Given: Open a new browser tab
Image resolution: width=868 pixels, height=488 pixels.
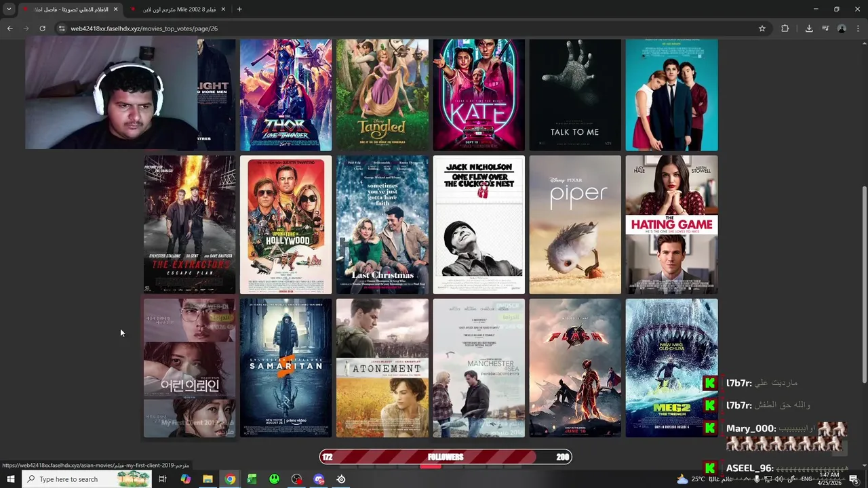Looking at the screenshot, I should click(x=239, y=9).
